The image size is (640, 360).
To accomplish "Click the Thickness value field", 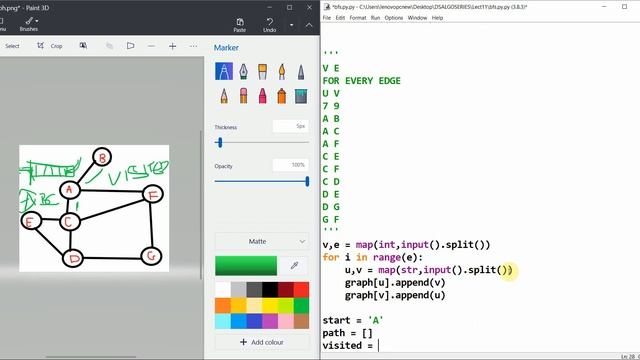I will 290,126.
